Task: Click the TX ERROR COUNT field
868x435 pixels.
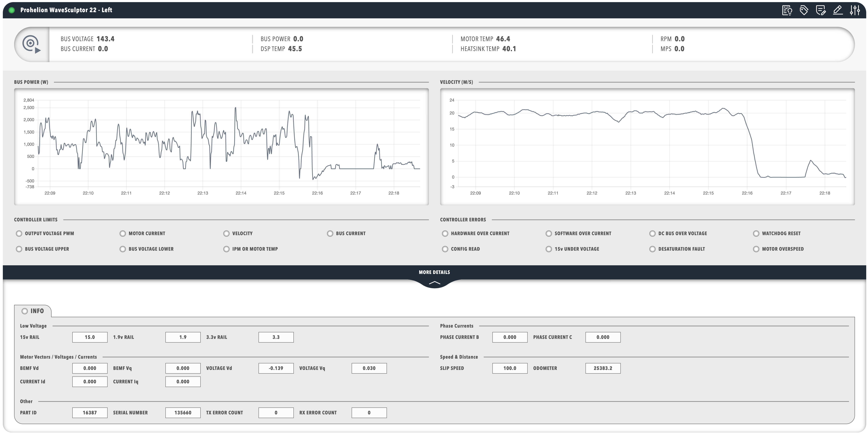Action: click(x=276, y=413)
